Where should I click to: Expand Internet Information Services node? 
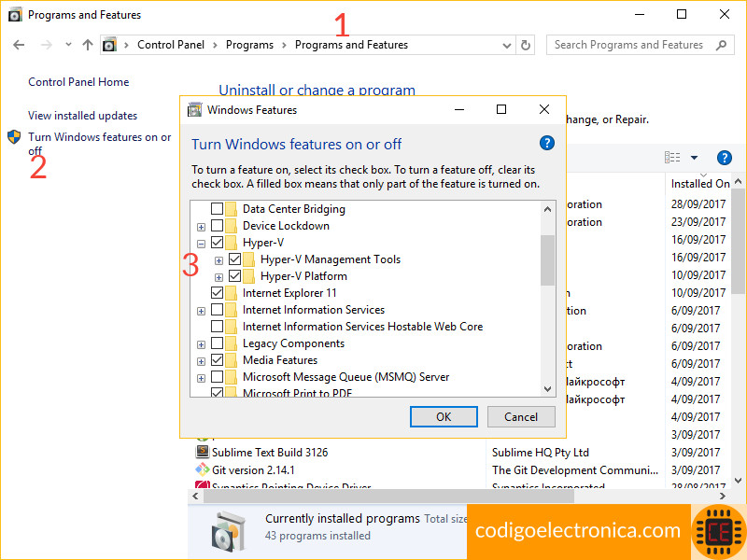click(201, 312)
